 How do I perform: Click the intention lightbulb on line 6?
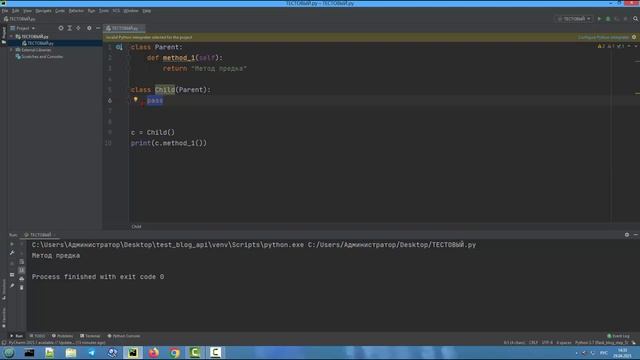[136, 99]
